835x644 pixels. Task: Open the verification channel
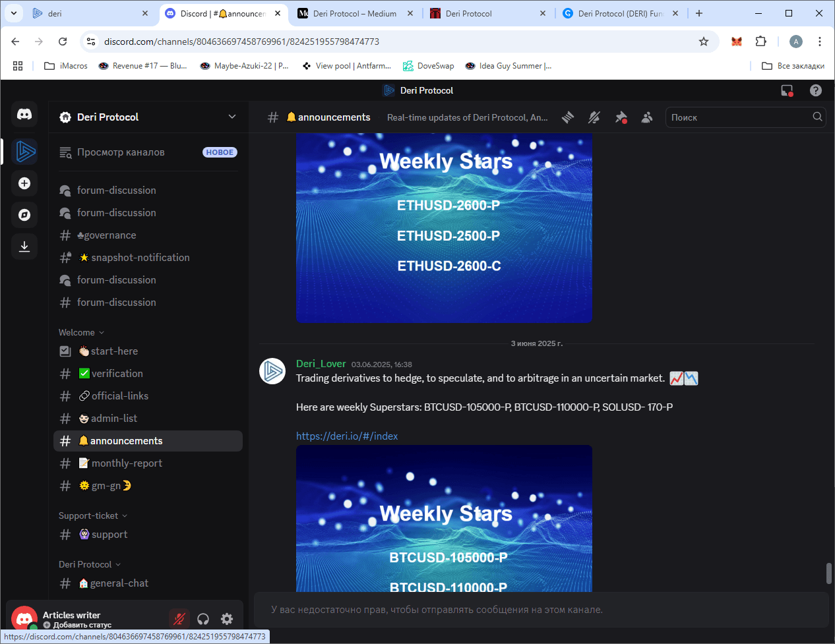coord(148,374)
